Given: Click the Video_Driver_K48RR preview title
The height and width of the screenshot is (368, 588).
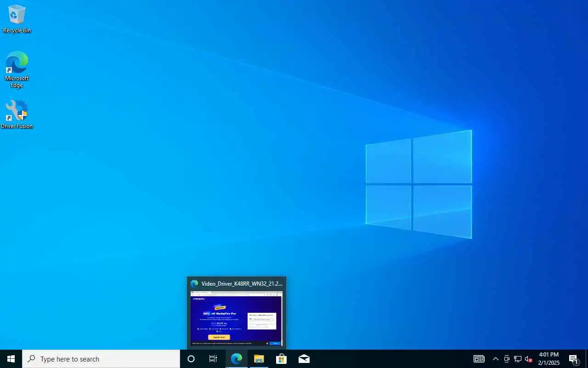Looking at the screenshot, I should point(242,284).
